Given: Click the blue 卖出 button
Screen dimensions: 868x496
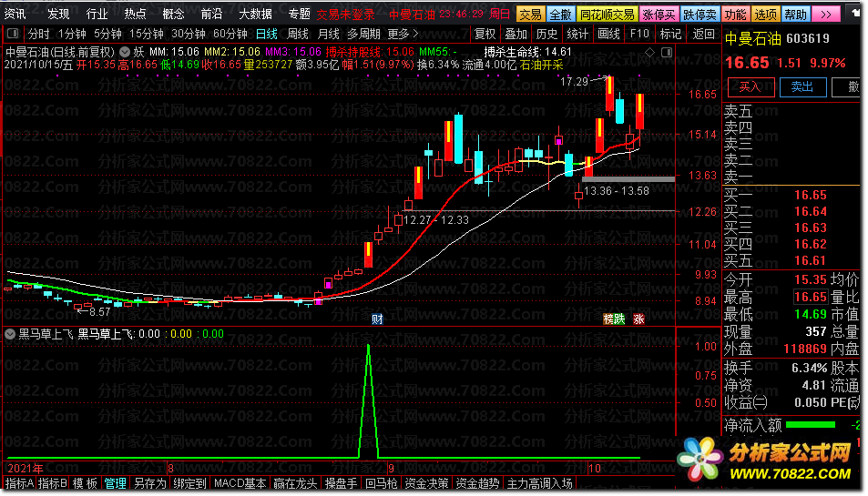Looking at the screenshot, I should pos(802,86).
